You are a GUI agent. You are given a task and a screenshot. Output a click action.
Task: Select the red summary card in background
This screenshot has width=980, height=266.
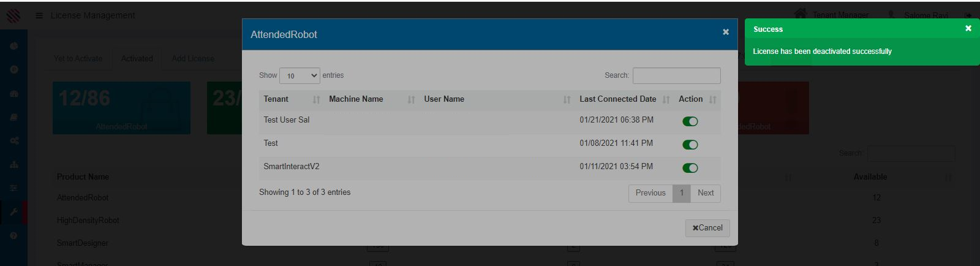coord(773,108)
